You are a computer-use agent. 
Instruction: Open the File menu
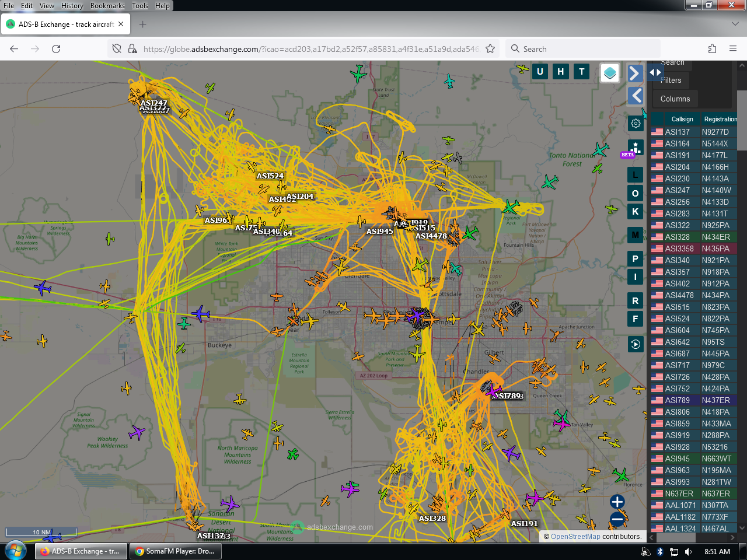click(9, 6)
